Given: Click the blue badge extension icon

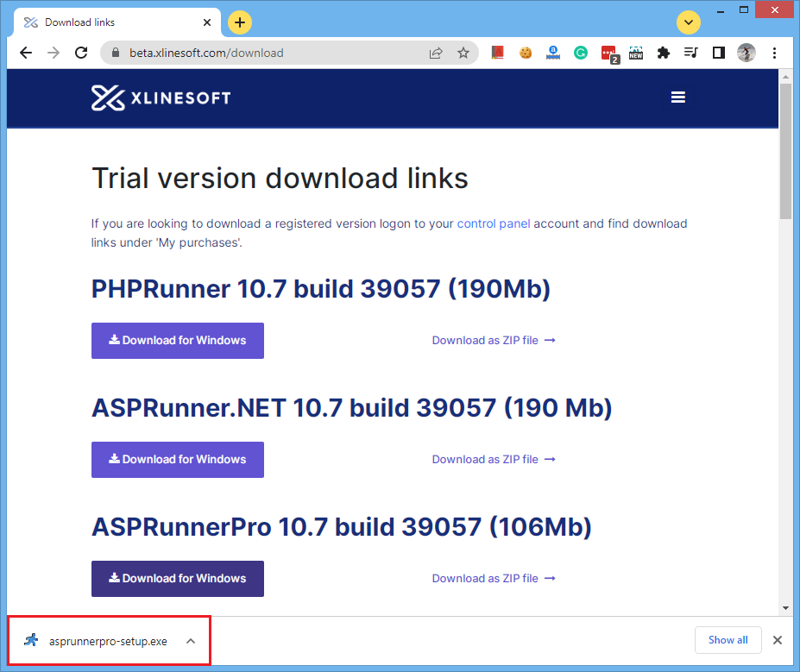Looking at the screenshot, I should click(553, 53).
